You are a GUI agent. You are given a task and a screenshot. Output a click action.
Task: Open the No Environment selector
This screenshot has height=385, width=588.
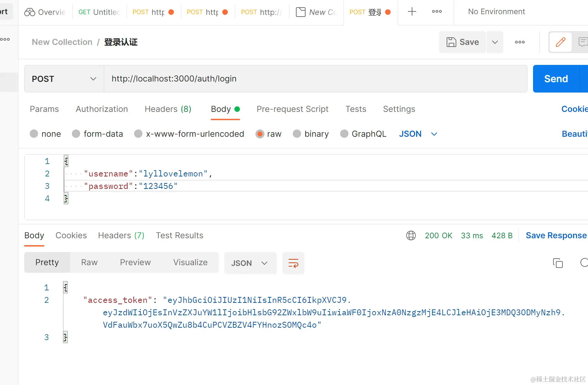point(496,12)
